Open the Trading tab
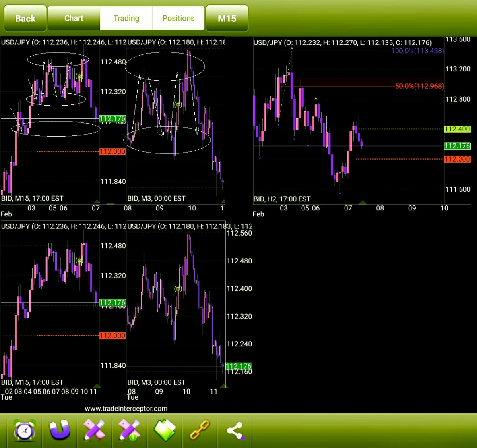The width and height of the screenshot is (477, 448). coord(126,18)
